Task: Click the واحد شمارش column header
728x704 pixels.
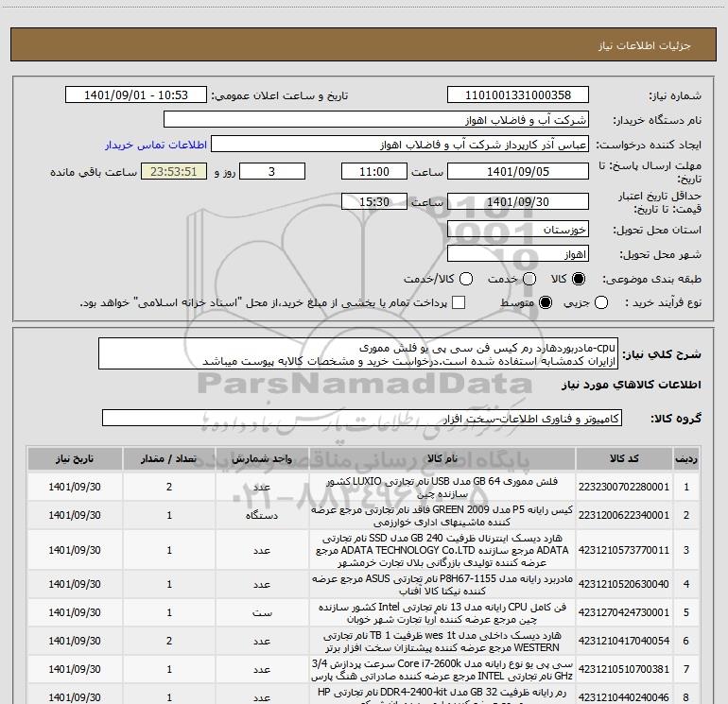Action: 262,458
